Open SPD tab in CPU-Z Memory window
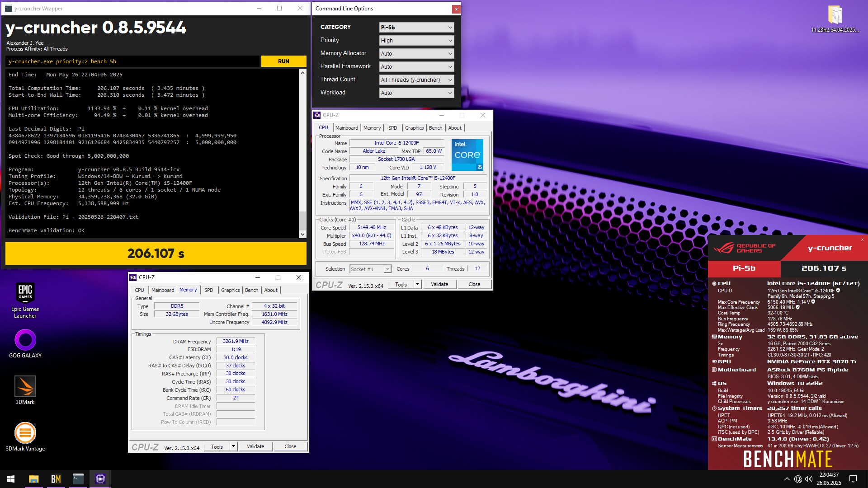This screenshot has width=868, height=488. (x=208, y=290)
